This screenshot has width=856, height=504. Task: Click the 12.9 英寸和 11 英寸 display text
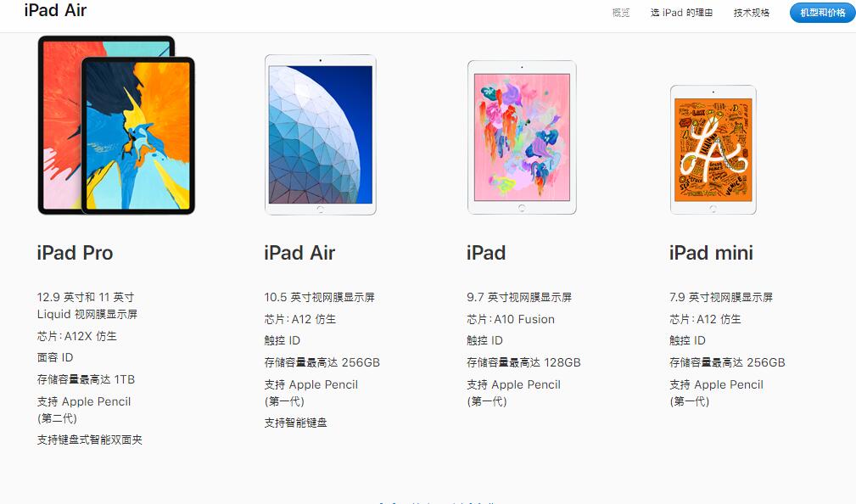(86, 297)
